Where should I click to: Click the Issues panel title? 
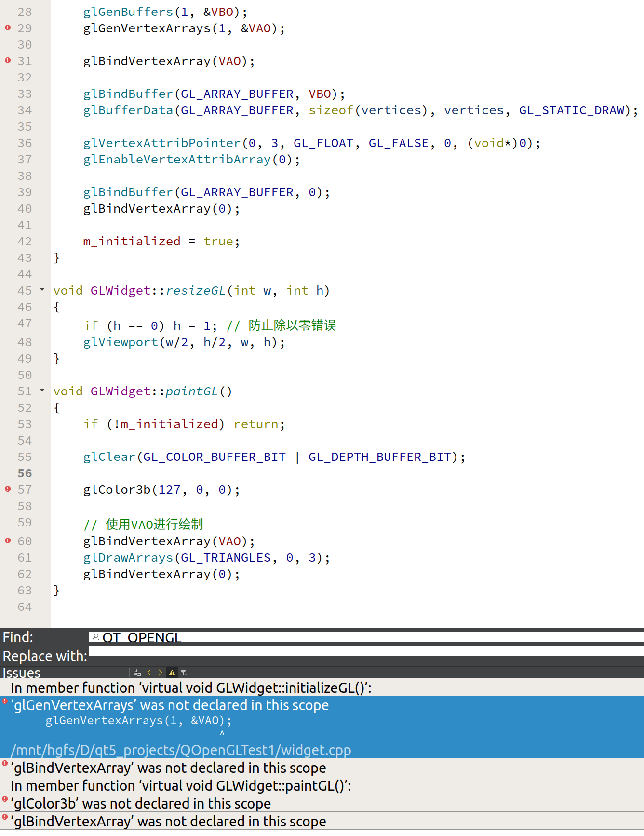coord(22,673)
